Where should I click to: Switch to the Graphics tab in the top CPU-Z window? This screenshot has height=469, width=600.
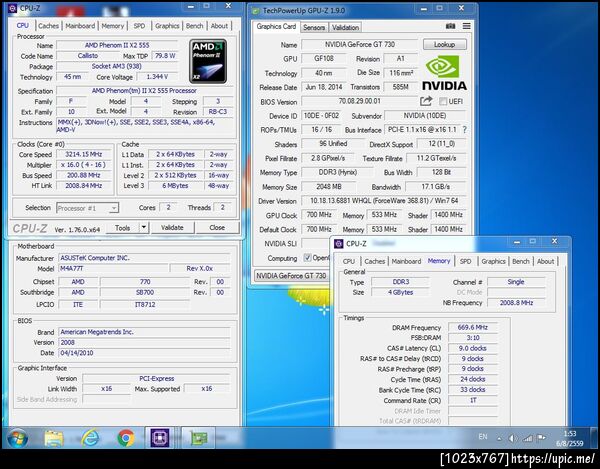pos(167,26)
